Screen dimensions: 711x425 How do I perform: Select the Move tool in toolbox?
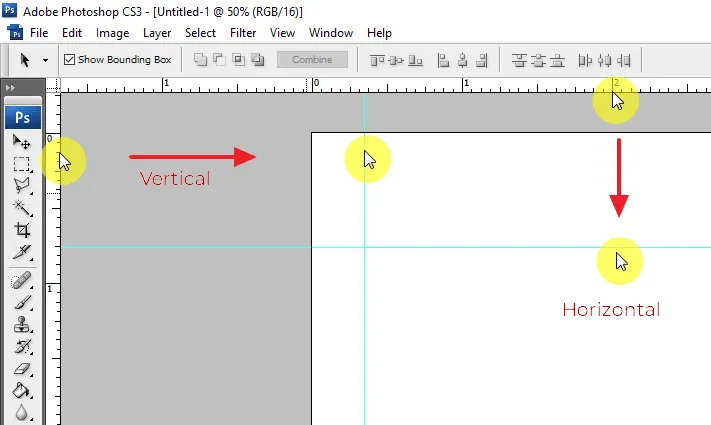(x=21, y=142)
